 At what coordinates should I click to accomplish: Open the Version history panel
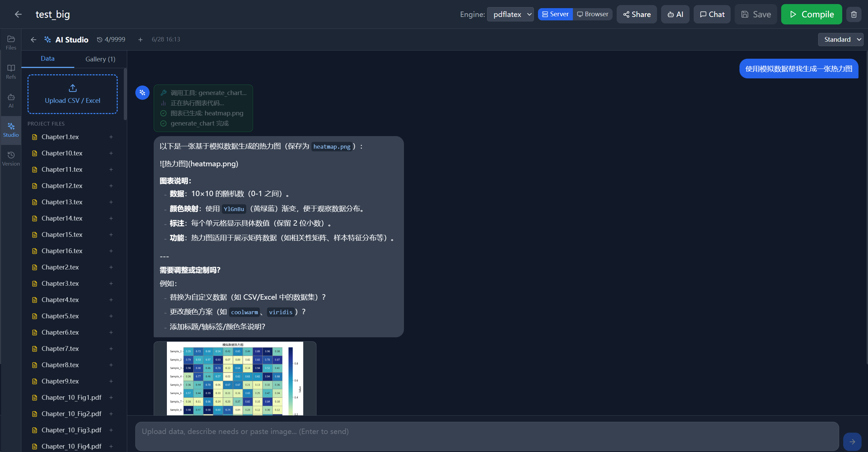click(x=11, y=159)
